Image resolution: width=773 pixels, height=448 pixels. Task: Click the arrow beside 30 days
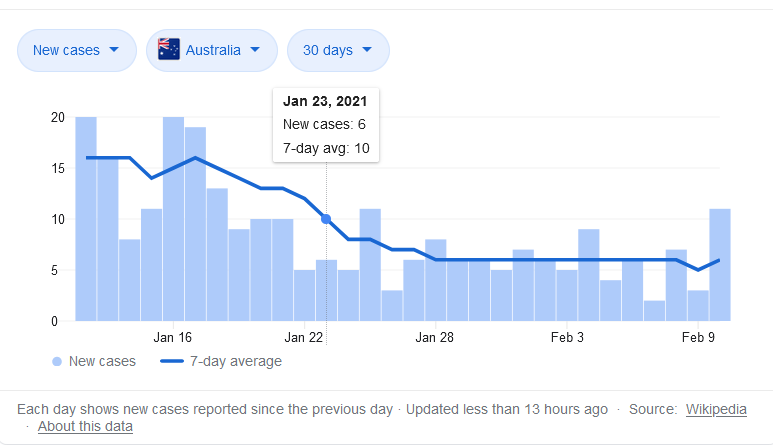click(367, 50)
